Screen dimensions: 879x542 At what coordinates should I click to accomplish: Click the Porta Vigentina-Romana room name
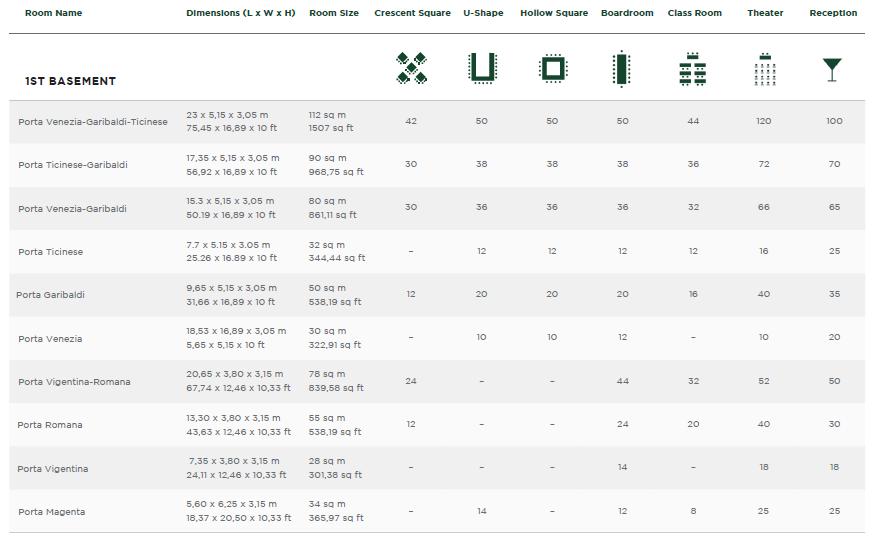pyautogui.click(x=74, y=382)
